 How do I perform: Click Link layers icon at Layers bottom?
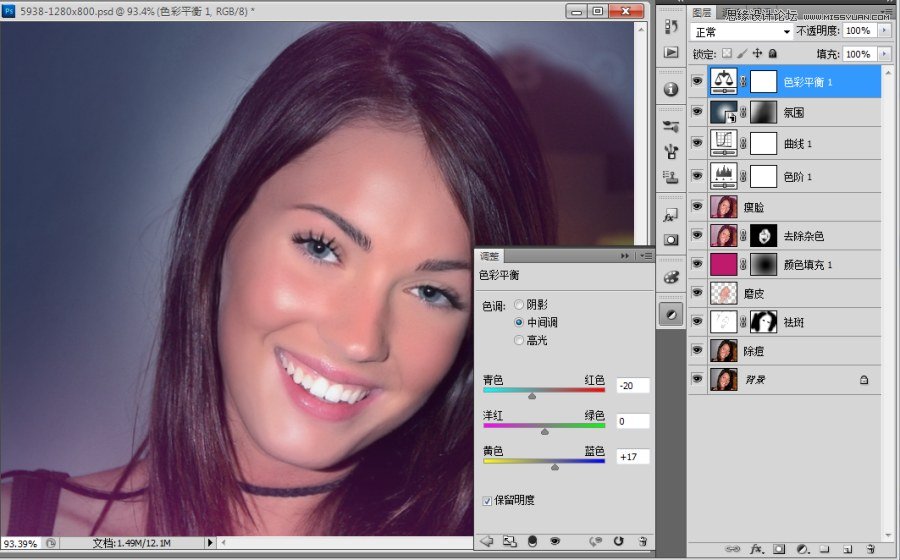click(x=732, y=549)
